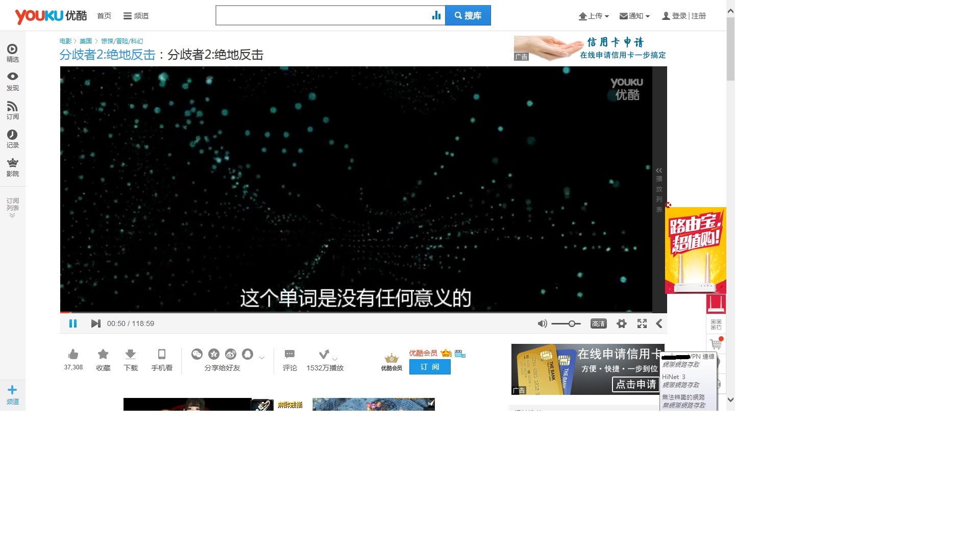Expand the 播放列表 playlist panel
Image resolution: width=980 pixels, height=551 pixels.
click(659, 190)
